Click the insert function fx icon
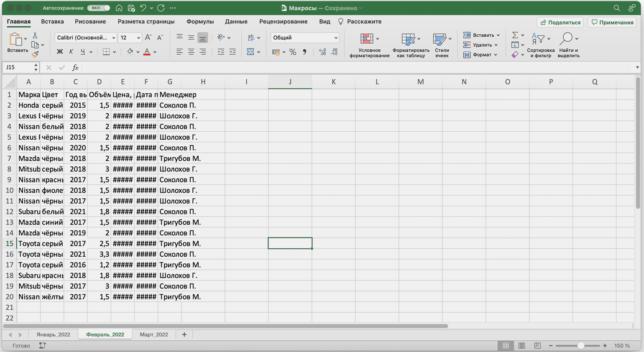 coord(75,67)
